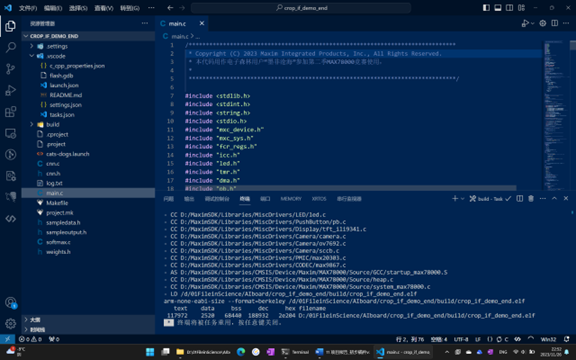Open the View menu

pos(104,8)
